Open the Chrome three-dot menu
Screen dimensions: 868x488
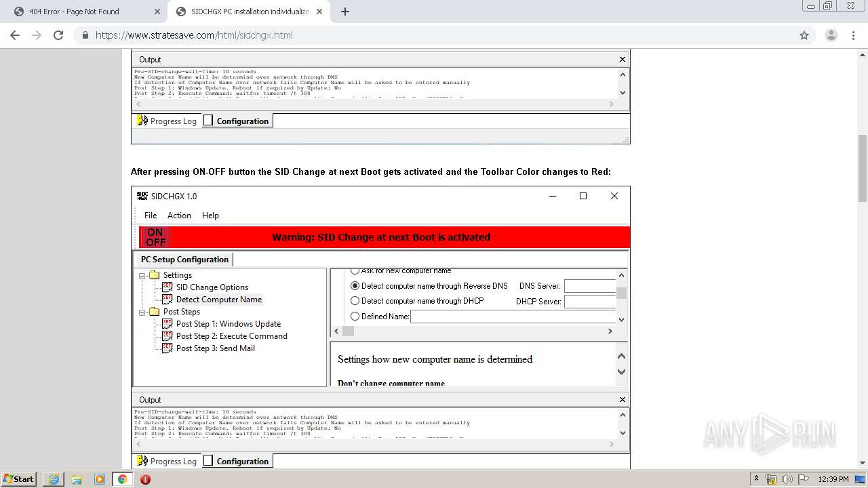click(853, 35)
